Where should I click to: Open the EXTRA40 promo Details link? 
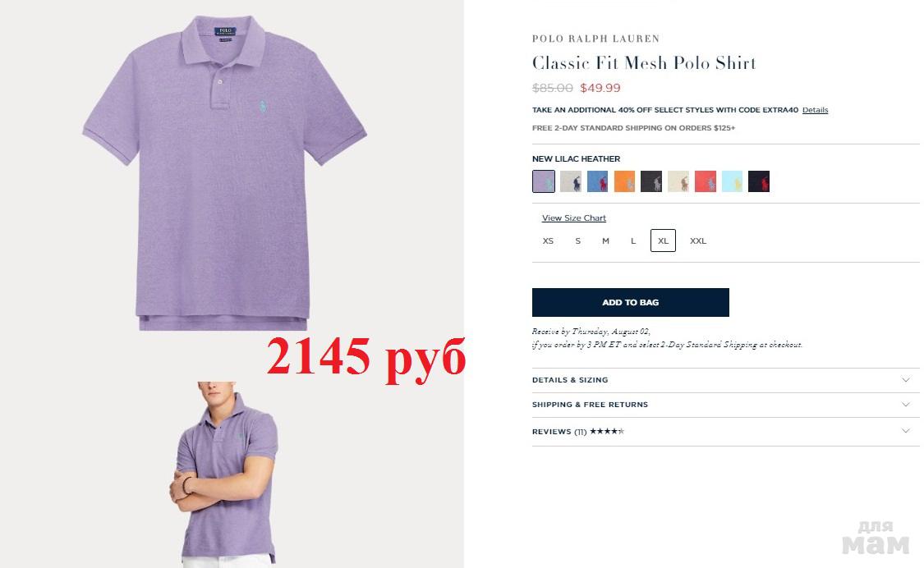pyautogui.click(x=815, y=110)
